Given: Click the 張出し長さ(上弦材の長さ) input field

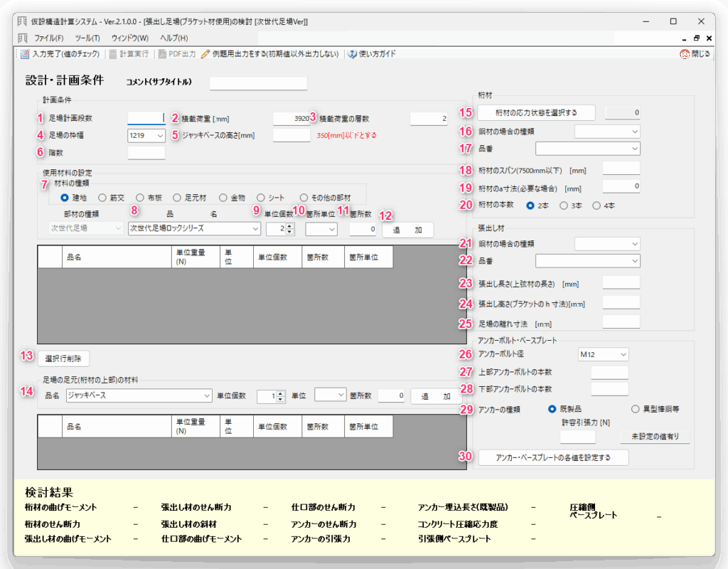Looking at the screenshot, I should 621,282.
